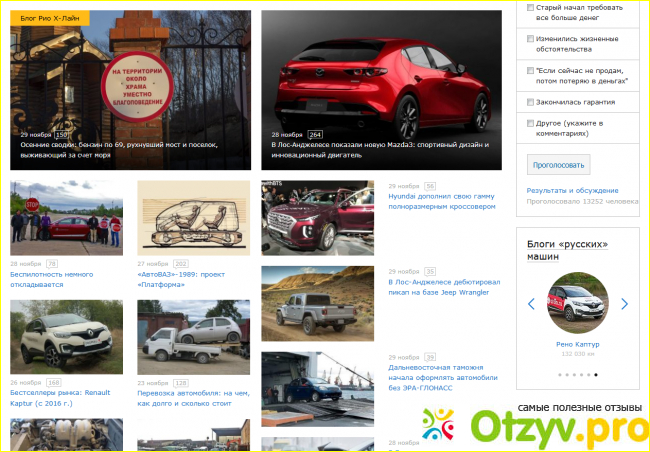Click the comment counter 202 under AvtoVAZ article
The height and width of the screenshot is (452, 650).
pyautogui.click(x=181, y=264)
